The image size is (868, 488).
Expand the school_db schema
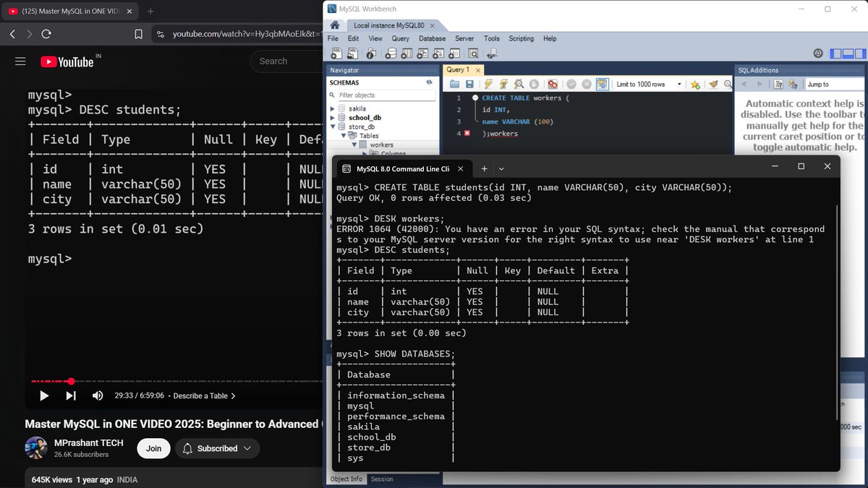tap(333, 117)
